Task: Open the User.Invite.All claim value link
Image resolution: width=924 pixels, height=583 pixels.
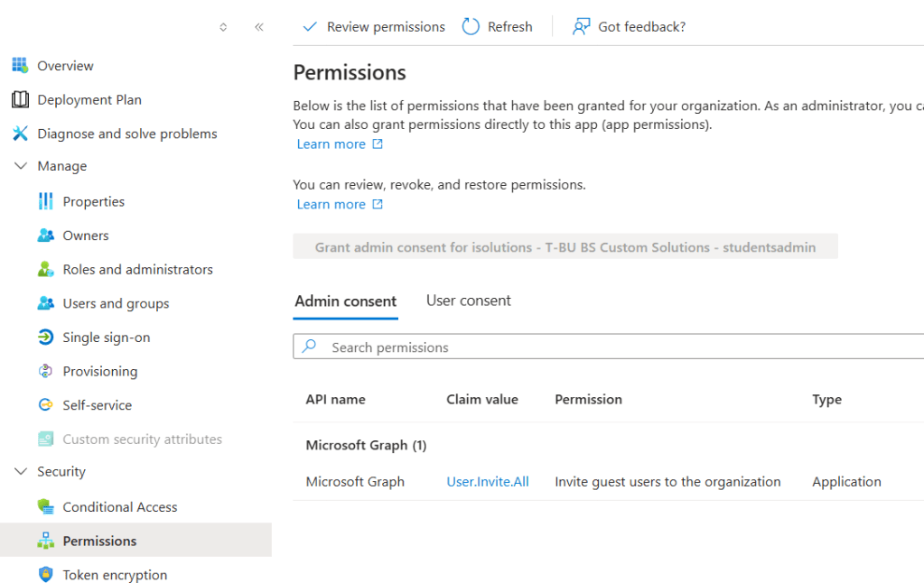Action: tap(488, 482)
